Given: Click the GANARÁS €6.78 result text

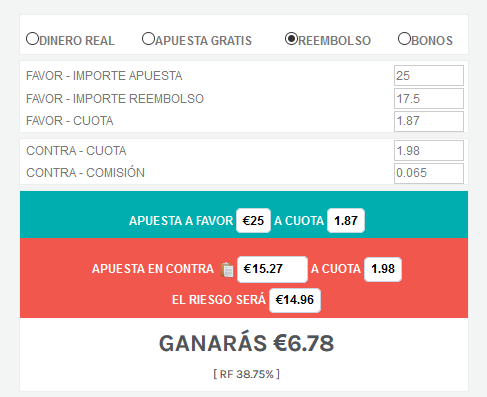Looking at the screenshot, I should pyautogui.click(x=246, y=343).
